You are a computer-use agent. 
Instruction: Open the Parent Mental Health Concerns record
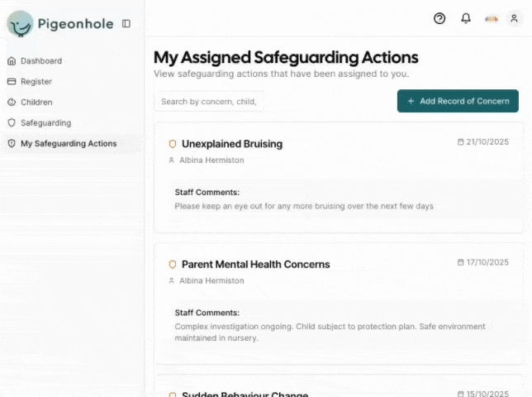(x=255, y=265)
